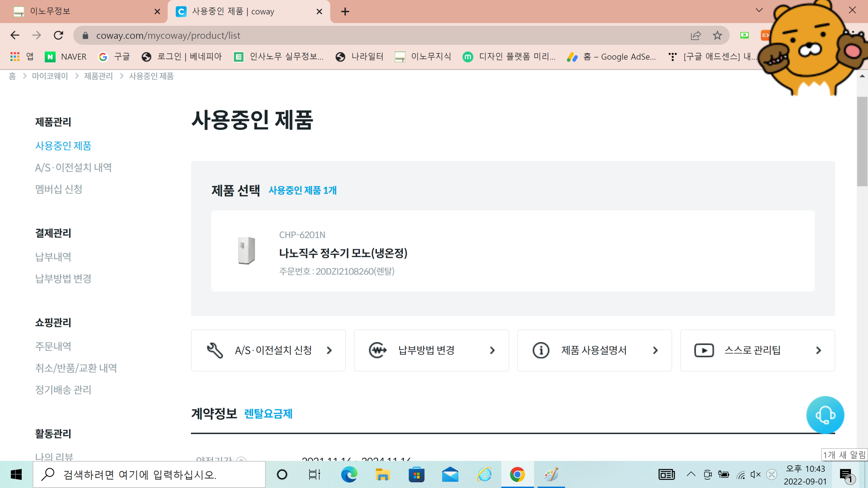Open Task View on the taskbar
The height and width of the screenshot is (488, 868).
pos(315,475)
